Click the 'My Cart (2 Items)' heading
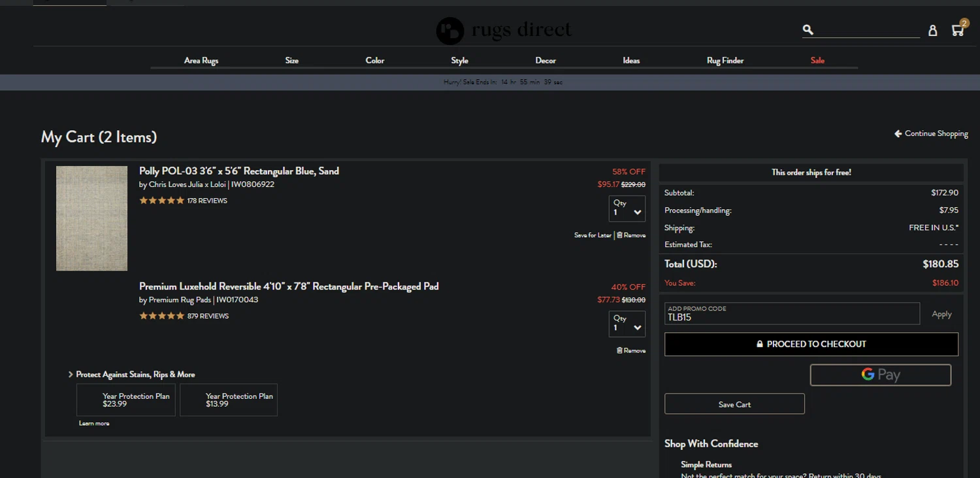980x478 pixels. [99, 137]
